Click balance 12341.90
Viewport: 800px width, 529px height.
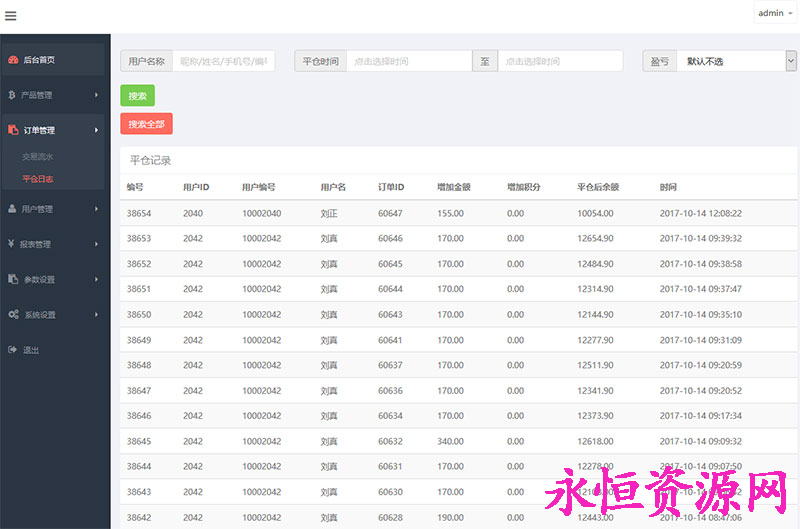(x=595, y=390)
